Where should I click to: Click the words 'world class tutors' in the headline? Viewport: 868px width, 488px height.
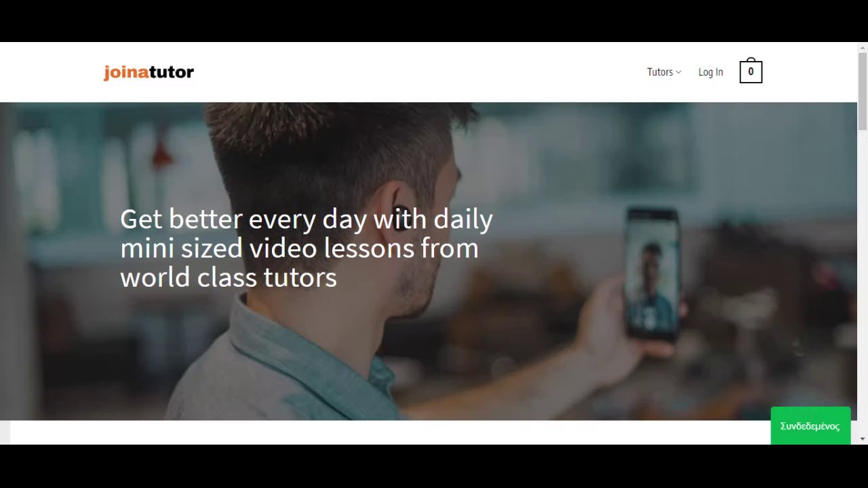click(229, 277)
